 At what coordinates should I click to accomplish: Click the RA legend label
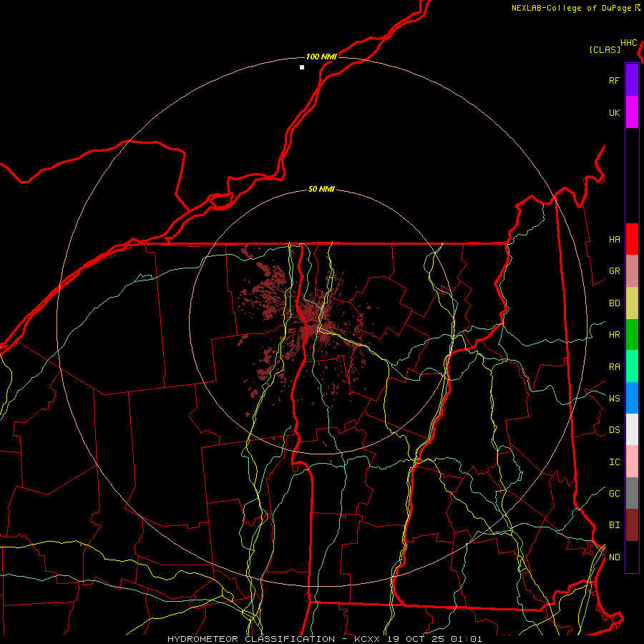[614, 366]
